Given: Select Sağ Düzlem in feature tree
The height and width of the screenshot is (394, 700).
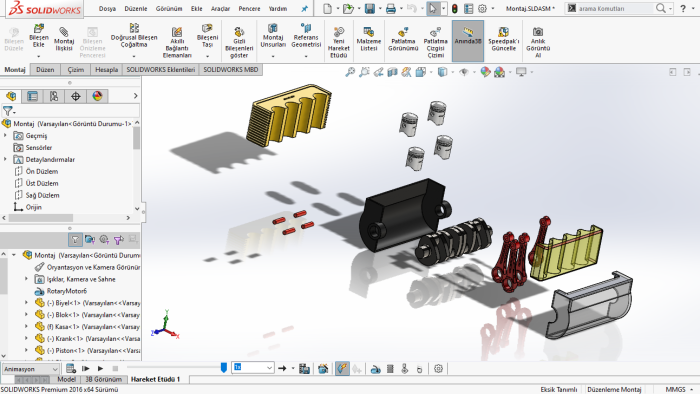Looking at the screenshot, I should tap(42, 195).
